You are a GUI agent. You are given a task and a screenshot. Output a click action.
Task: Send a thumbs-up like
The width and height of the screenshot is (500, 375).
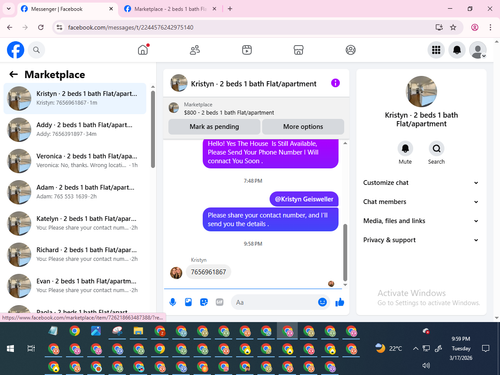[340, 302]
